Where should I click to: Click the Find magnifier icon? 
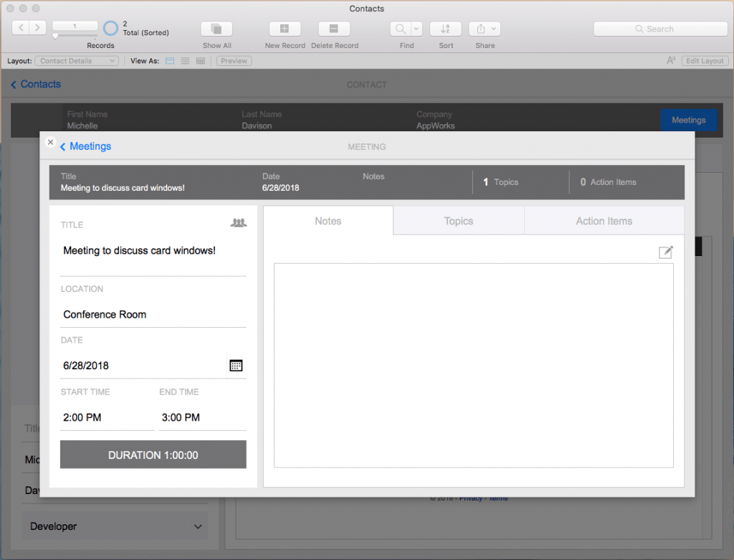click(x=401, y=29)
